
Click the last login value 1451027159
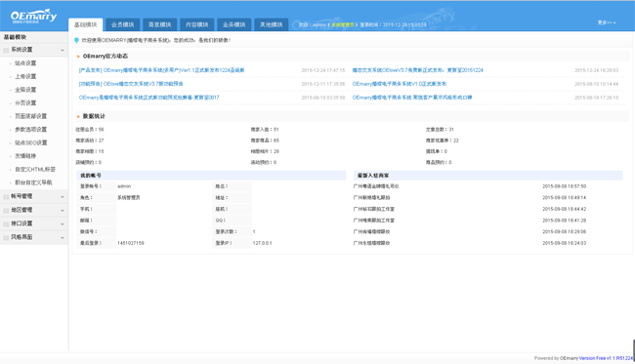pos(131,243)
